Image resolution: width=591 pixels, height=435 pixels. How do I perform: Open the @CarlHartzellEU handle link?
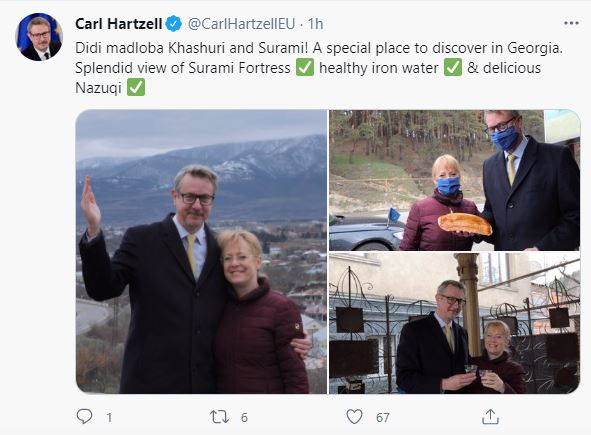(241, 24)
